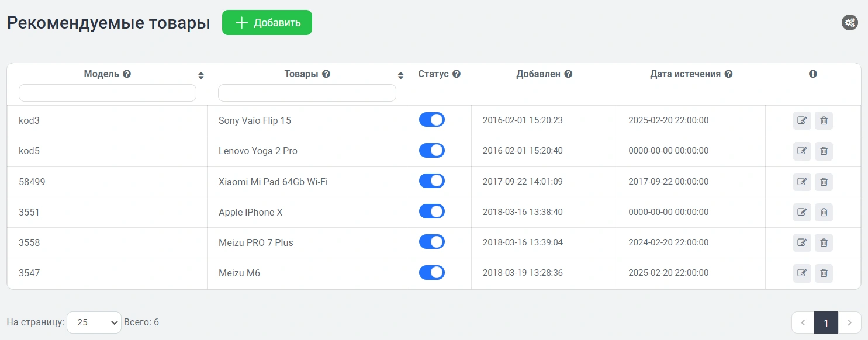
Task: Sort by the Модель column arrows
Action: (201, 75)
